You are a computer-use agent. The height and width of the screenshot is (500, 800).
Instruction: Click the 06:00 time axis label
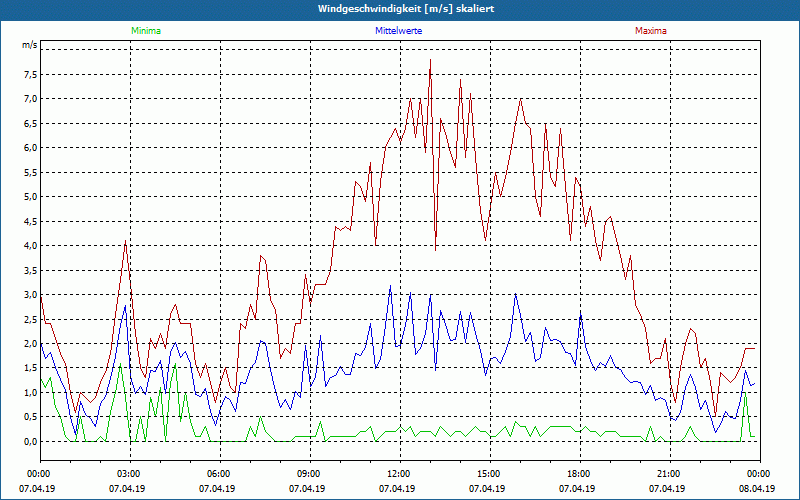(x=220, y=474)
